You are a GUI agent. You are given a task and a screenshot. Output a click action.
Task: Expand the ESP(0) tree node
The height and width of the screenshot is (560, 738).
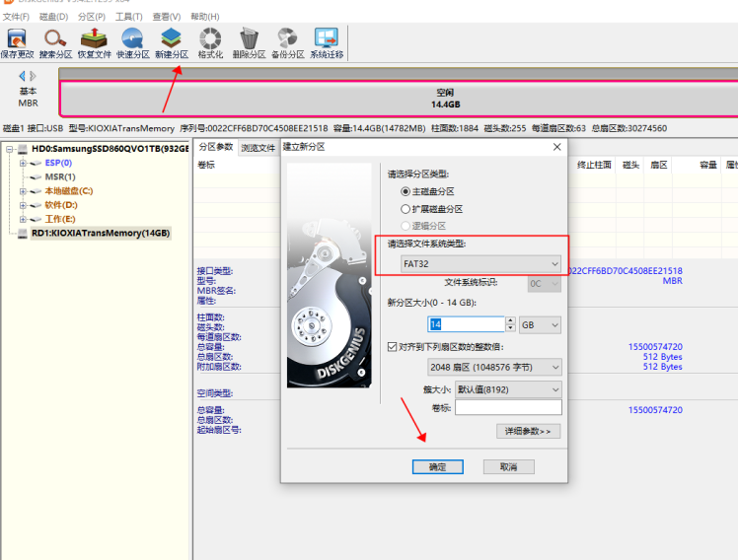click(x=23, y=163)
